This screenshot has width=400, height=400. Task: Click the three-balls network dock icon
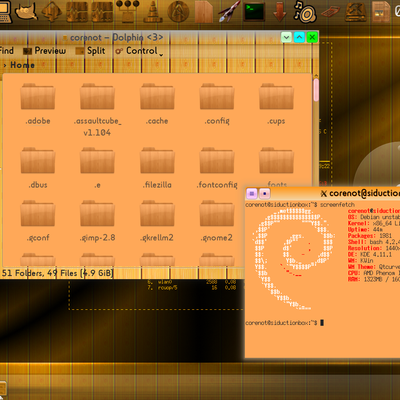coord(128,12)
